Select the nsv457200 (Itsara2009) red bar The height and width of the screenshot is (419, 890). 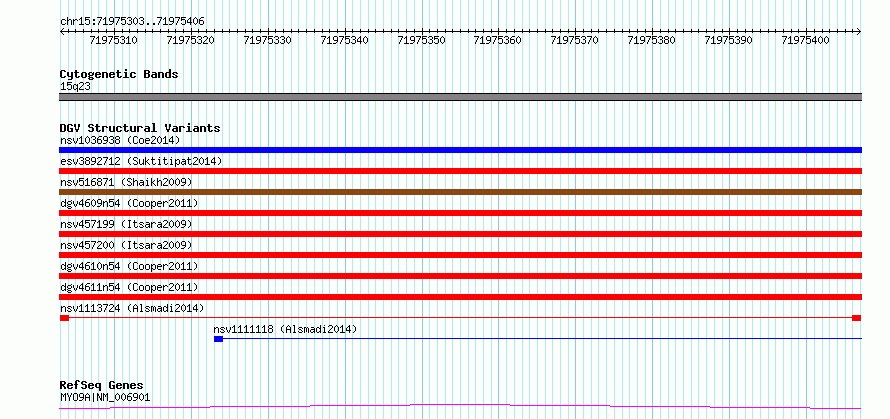point(460,255)
